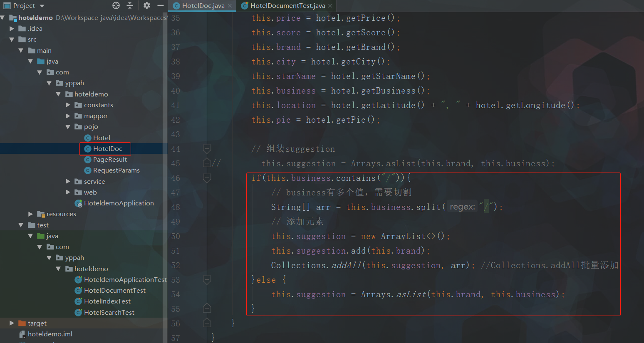Collapse the pojo package
Screen dimensions: 644x343
pyautogui.click(x=68, y=127)
